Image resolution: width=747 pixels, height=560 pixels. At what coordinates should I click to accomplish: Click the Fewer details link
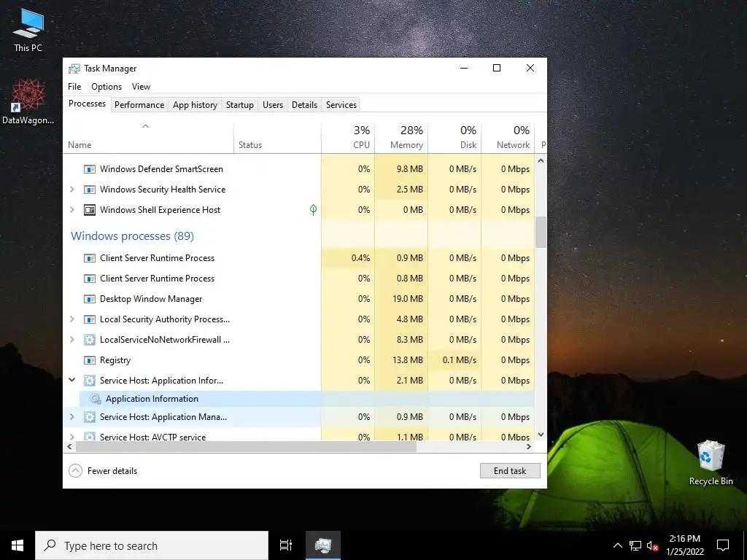point(112,471)
